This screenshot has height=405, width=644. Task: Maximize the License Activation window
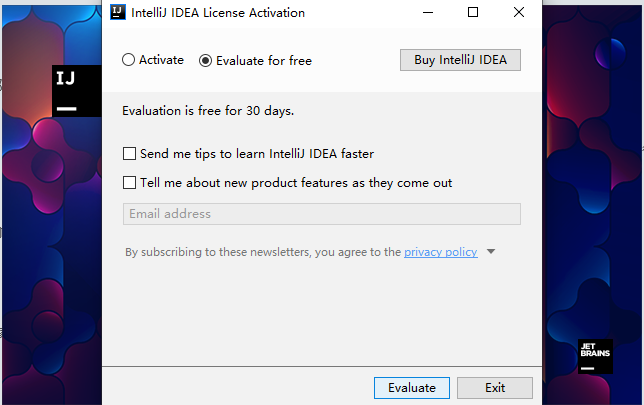(473, 13)
